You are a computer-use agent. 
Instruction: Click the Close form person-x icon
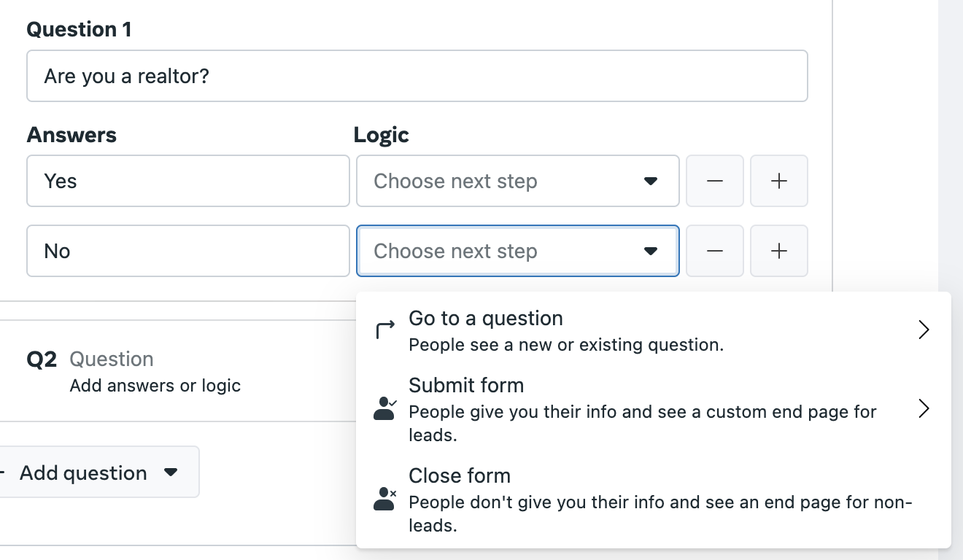pyautogui.click(x=384, y=499)
